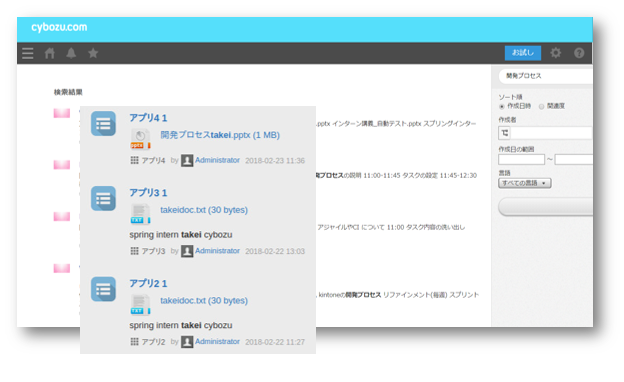Viewport: 624px width, 382px height.
Task: Open the settings gear icon
Action: tap(556, 53)
